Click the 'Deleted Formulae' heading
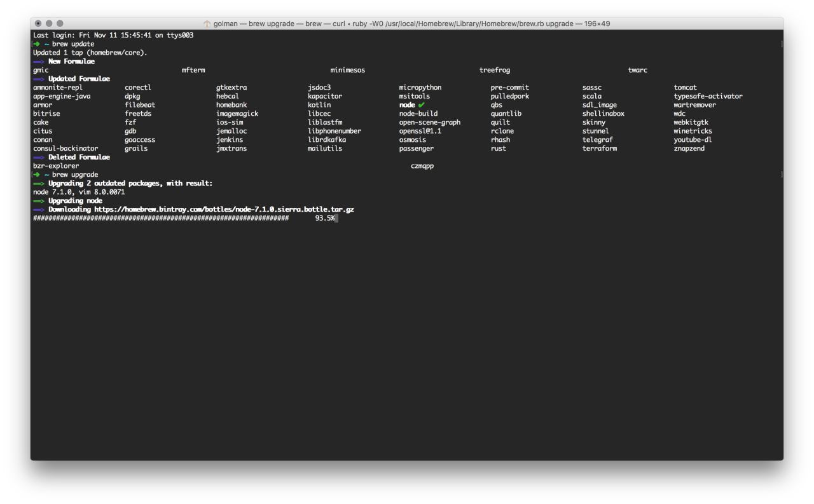 click(79, 157)
